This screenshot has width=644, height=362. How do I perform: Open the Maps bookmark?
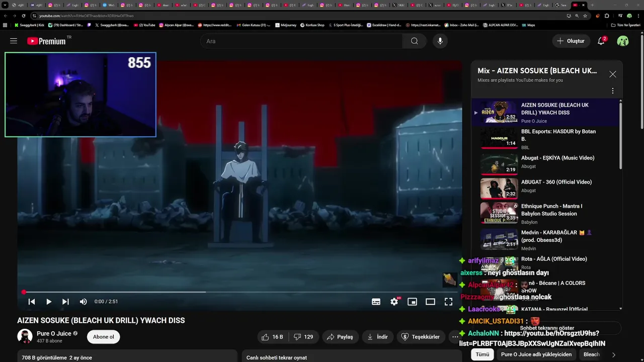tap(528, 25)
